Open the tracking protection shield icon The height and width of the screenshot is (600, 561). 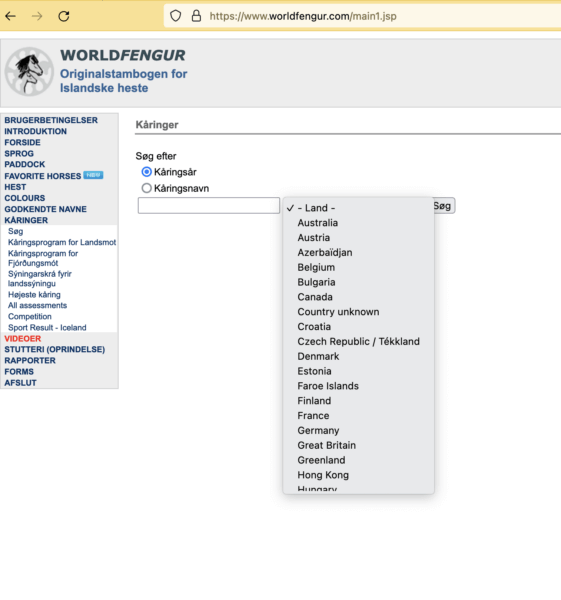[175, 16]
